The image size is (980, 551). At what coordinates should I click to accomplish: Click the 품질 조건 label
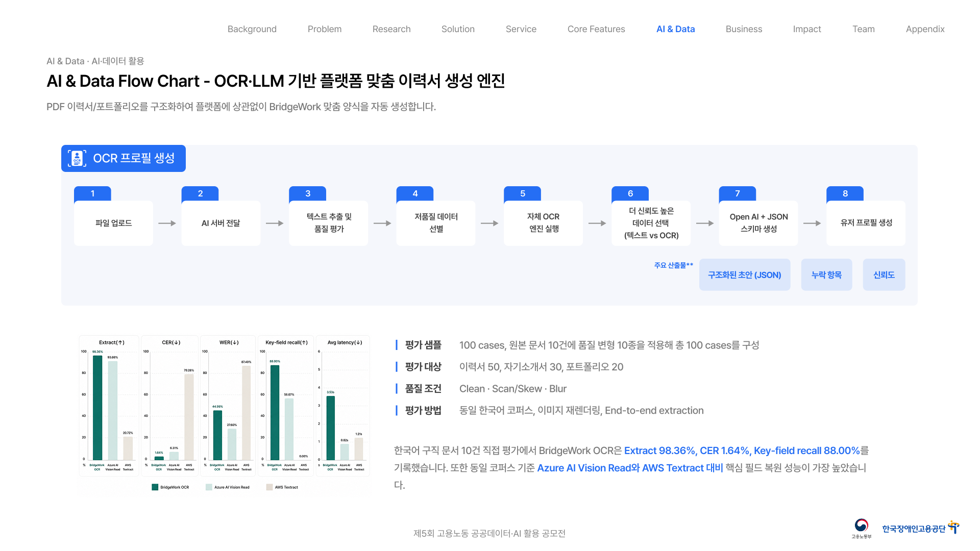pyautogui.click(x=423, y=389)
